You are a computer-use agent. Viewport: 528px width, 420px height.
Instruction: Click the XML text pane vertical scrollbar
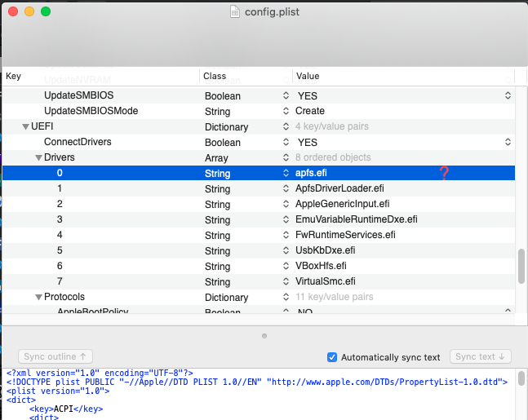tap(521, 378)
